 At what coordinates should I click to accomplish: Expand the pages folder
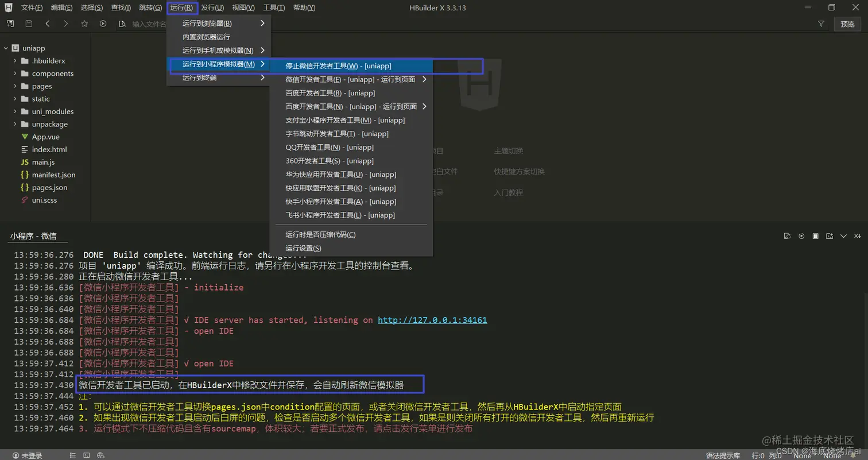click(15, 86)
